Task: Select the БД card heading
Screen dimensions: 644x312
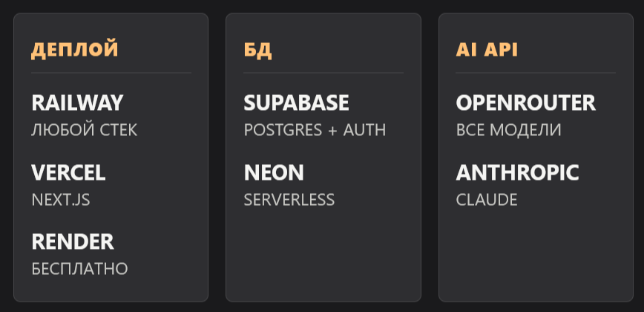Action: [258, 51]
